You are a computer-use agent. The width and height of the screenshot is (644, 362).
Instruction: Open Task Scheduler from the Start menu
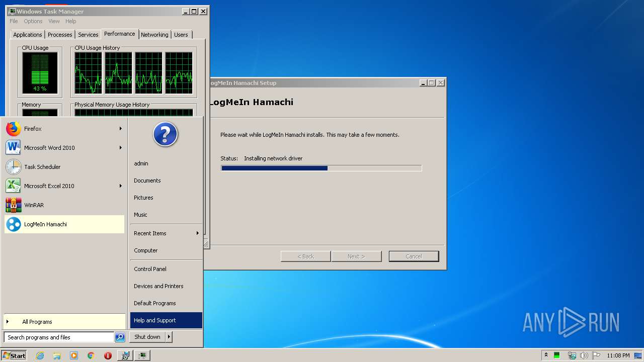(64, 167)
